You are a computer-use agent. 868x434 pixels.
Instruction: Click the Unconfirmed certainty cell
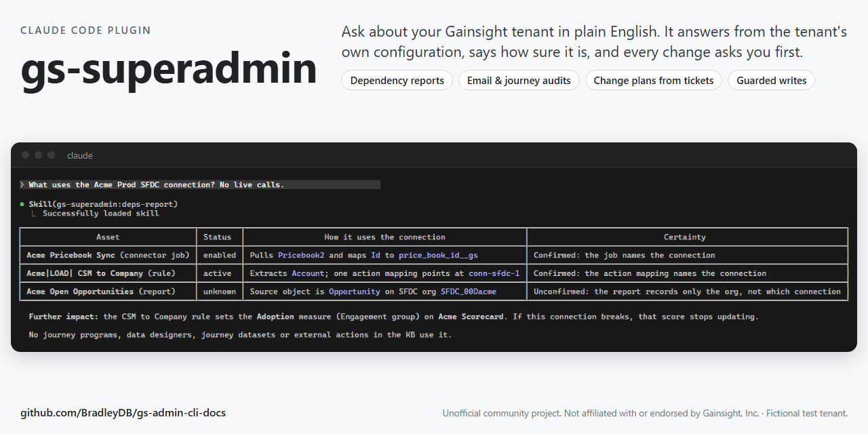click(687, 292)
